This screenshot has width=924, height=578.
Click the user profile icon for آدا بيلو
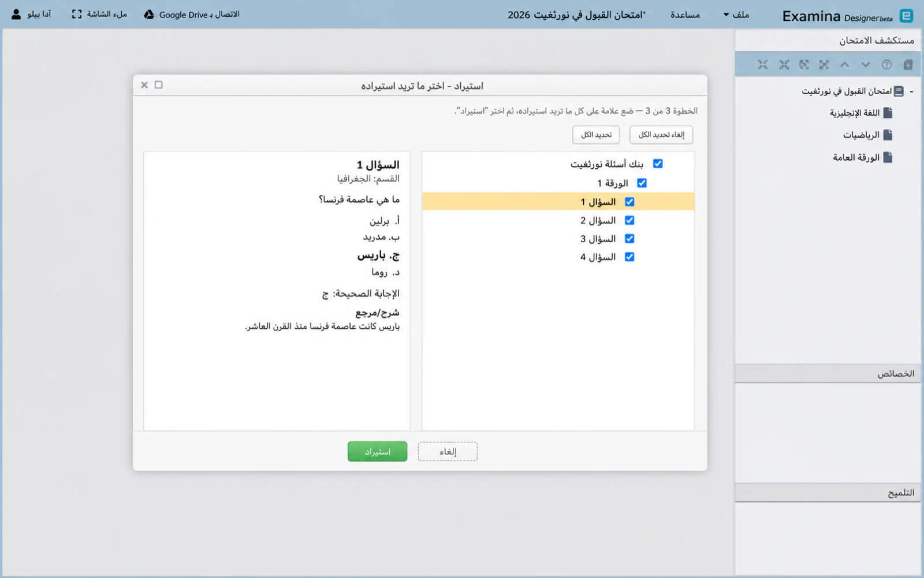tap(16, 14)
